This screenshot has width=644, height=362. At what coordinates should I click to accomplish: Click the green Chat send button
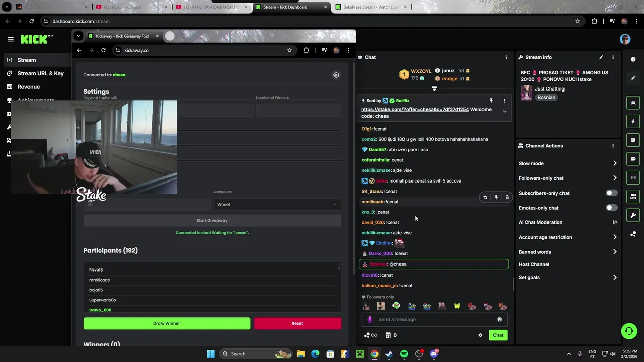point(498,335)
